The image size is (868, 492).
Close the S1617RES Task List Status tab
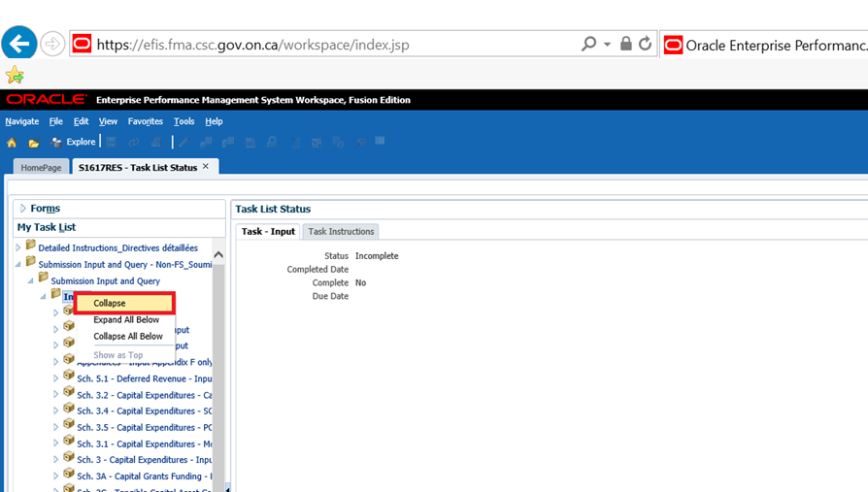tap(206, 167)
